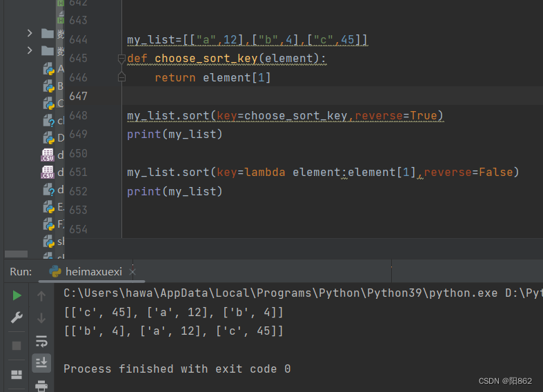The width and height of the screenshot is (543, 392).
Task: Click the second CSV file icon in tree
Action: (48, 173)
